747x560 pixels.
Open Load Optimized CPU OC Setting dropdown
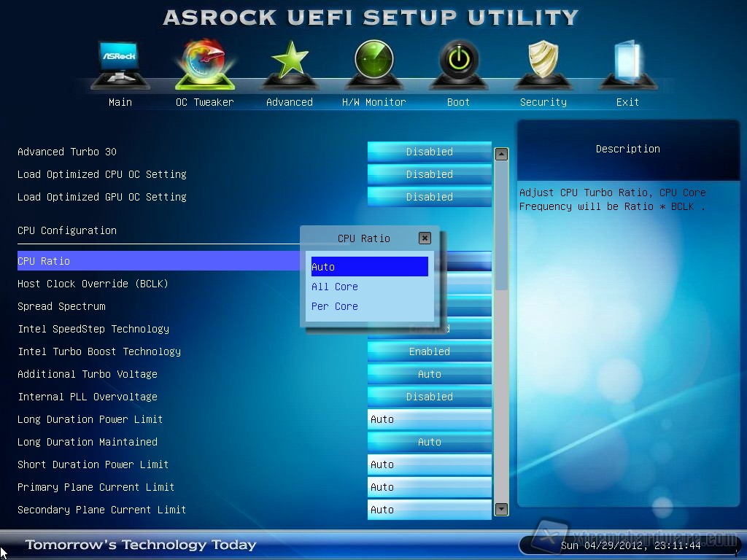tap(429, 174)
